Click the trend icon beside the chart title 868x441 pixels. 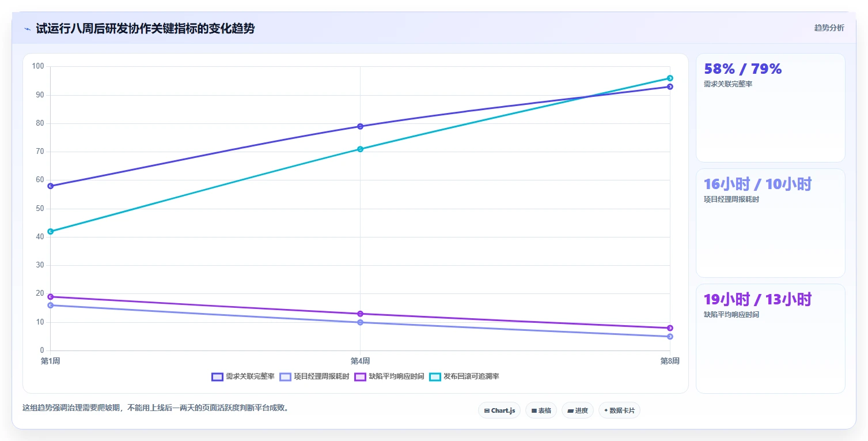tap(27, 29)
